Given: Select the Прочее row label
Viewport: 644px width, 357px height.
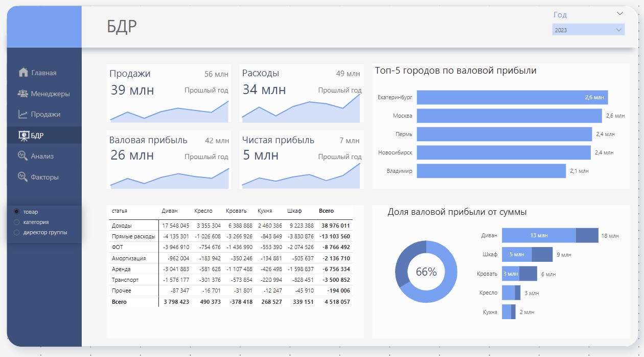Looking at the screenshot, I should (x=122, y=291).
